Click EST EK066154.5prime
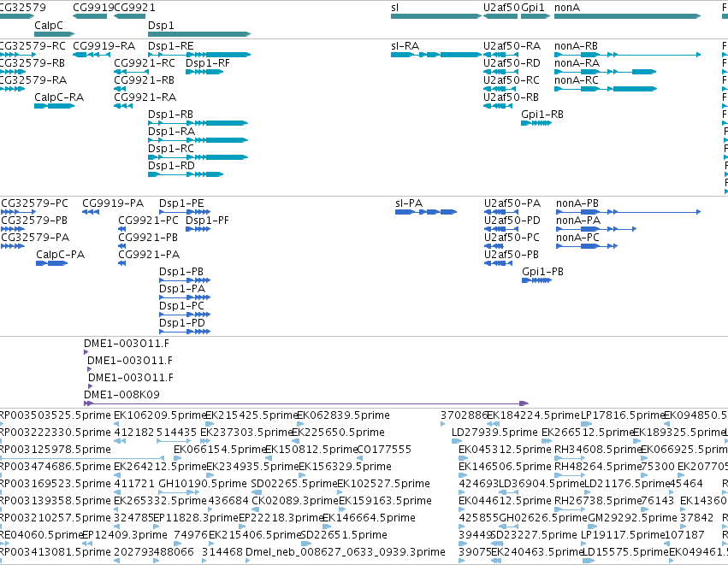Image resolution: width=728 pixels, height=565 pixels. click(x=220, y=450)
